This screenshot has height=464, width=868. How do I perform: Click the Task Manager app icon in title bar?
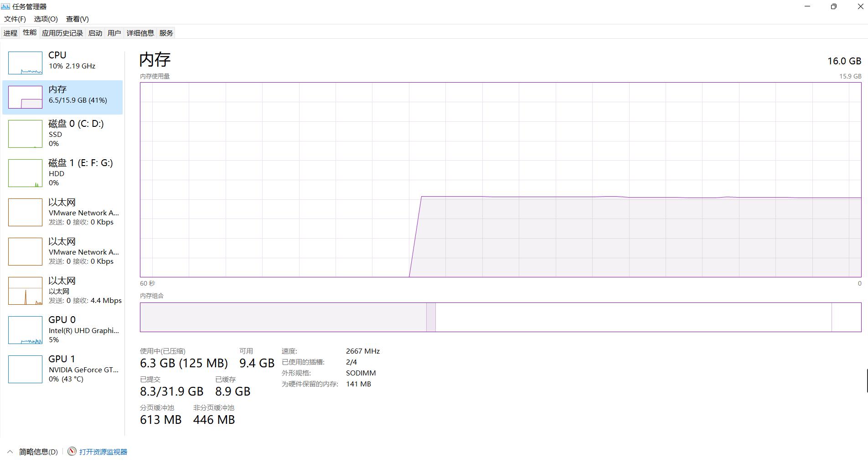[x=5, y=6]
